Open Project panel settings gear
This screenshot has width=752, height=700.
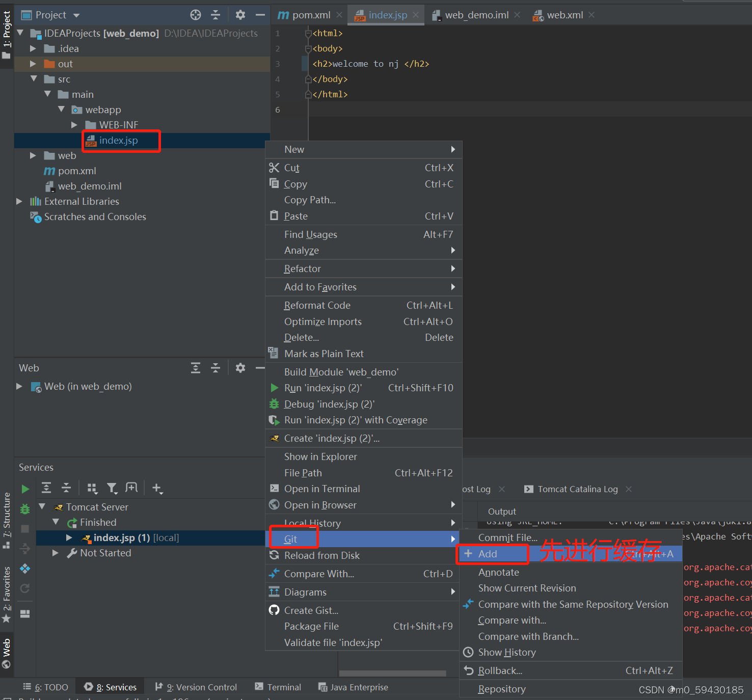(240, 15)
